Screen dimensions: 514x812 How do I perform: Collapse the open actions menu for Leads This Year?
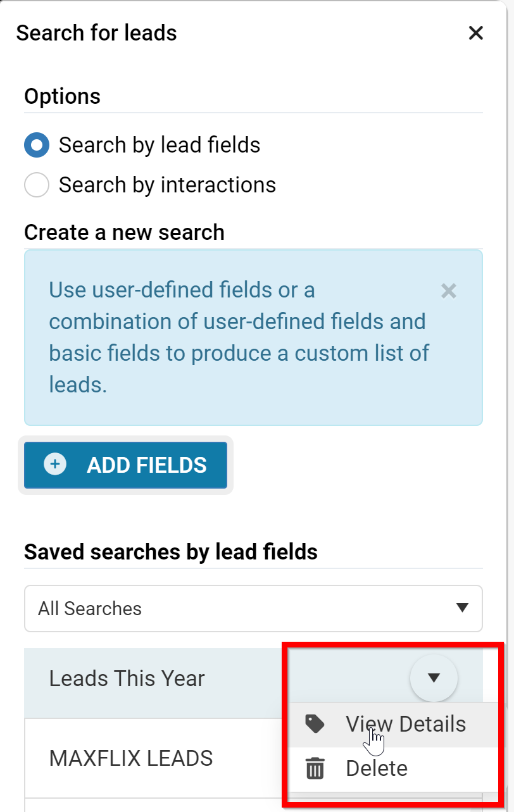[434, 678]
